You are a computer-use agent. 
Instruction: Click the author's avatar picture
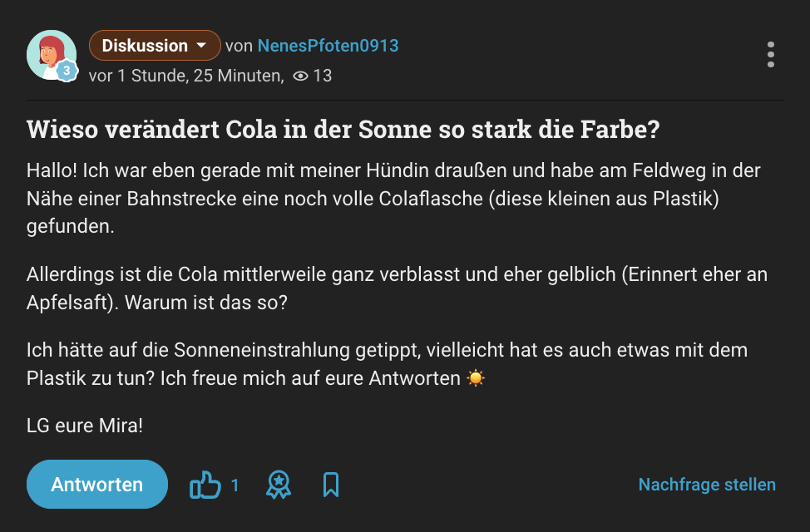click(51, 54)
